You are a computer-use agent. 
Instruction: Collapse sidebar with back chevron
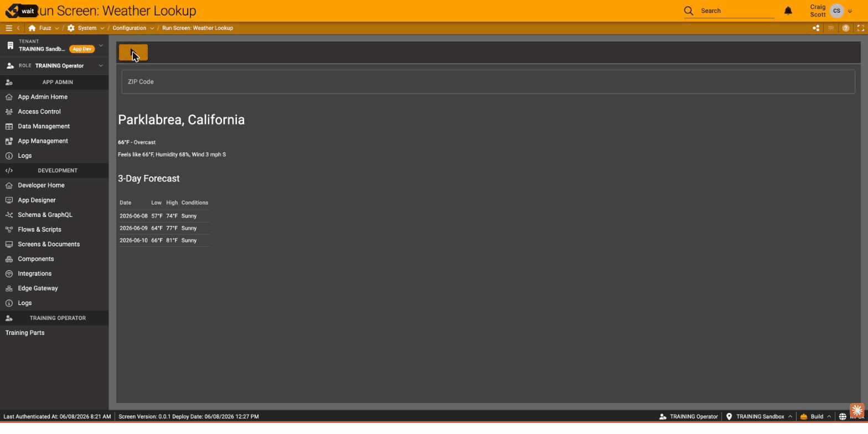pos(18,28)
